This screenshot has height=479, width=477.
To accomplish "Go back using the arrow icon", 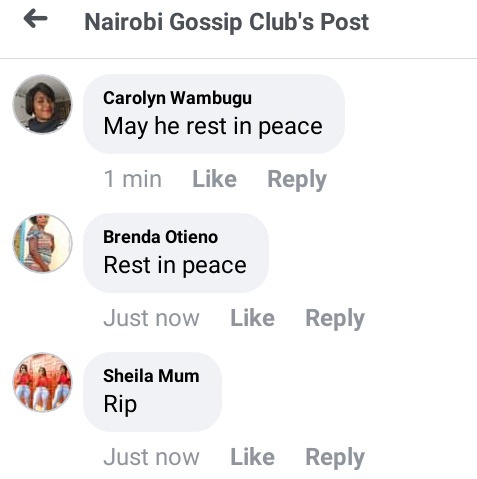I will tap(35, 19).
